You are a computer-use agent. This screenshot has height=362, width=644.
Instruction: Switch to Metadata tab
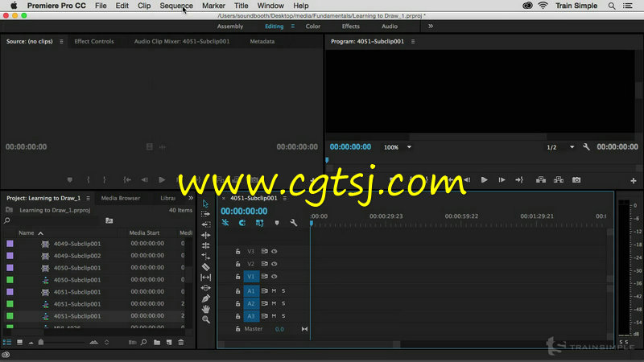pyautogui.click(x=262, y=42)
